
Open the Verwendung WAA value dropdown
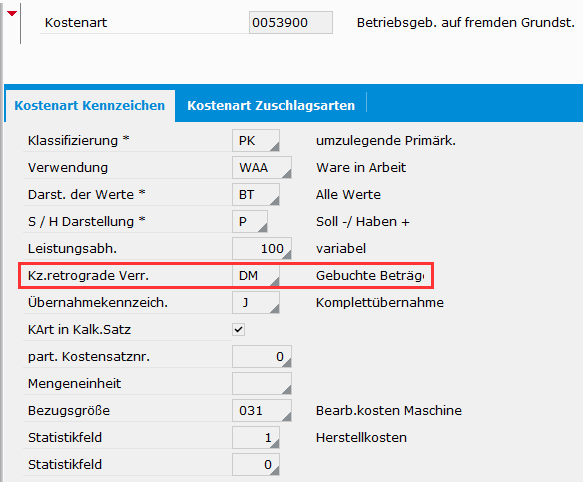(x=262, y=168)
